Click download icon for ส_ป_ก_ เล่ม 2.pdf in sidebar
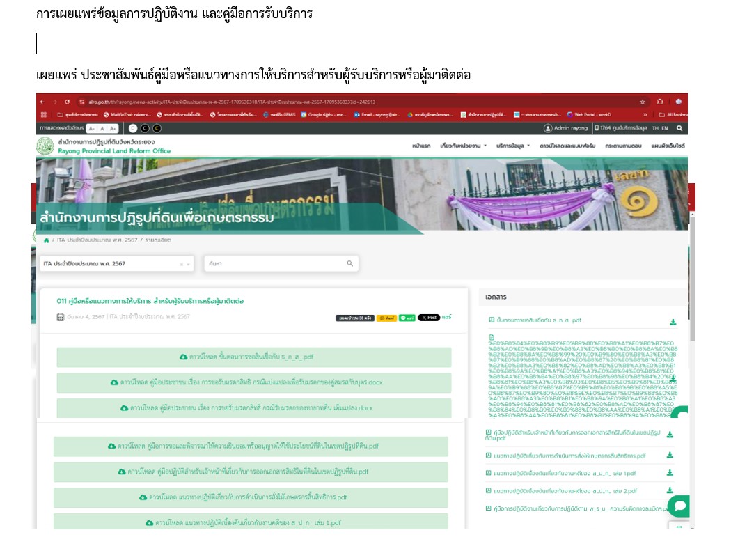The height and width of the screenshot is (560, 731). tap(670, 490)
